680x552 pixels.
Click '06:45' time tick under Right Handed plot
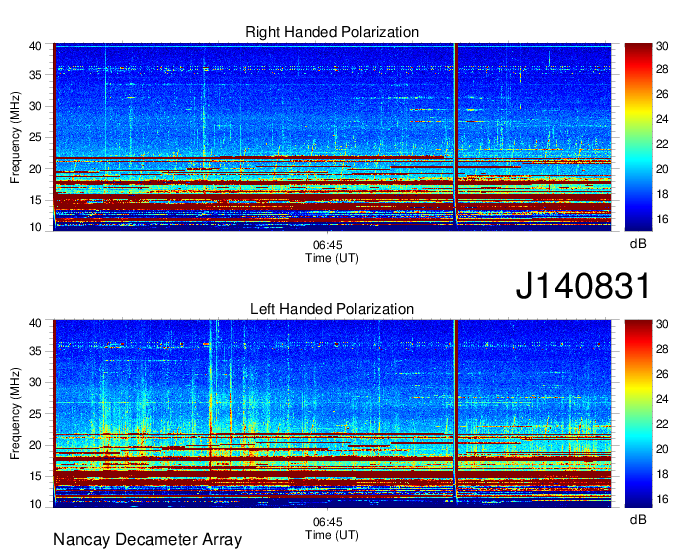tap(327, 245)
